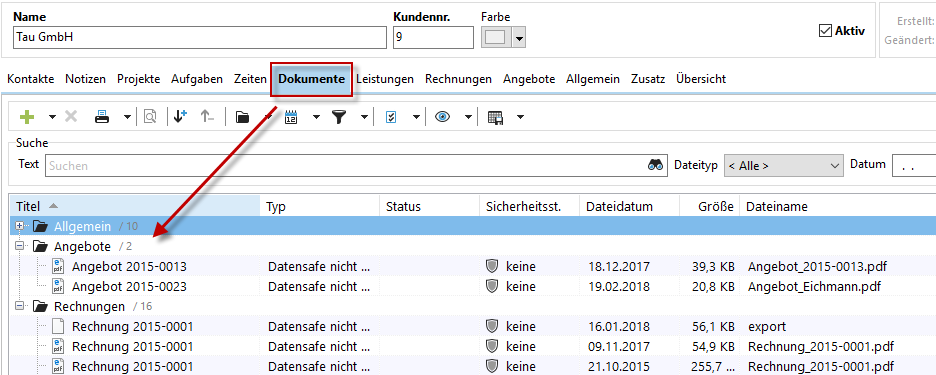
Task: Click the down arrow with plus expand-all icon
Action: (180, 116)
